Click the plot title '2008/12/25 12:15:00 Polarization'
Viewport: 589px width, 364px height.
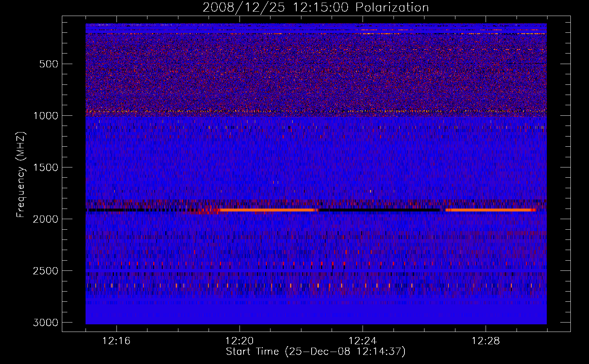click(x=316, y=7)
